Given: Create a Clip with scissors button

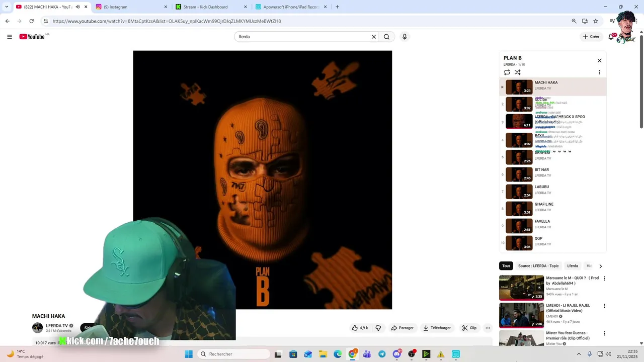Looking at the screenshot, I should click(x=469, y=328).
